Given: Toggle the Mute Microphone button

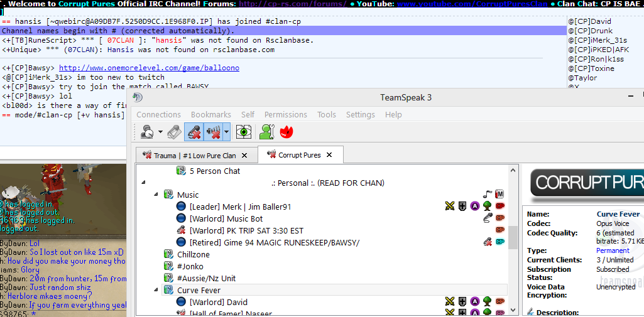Looking at the screenshot, I should (194, 132).
